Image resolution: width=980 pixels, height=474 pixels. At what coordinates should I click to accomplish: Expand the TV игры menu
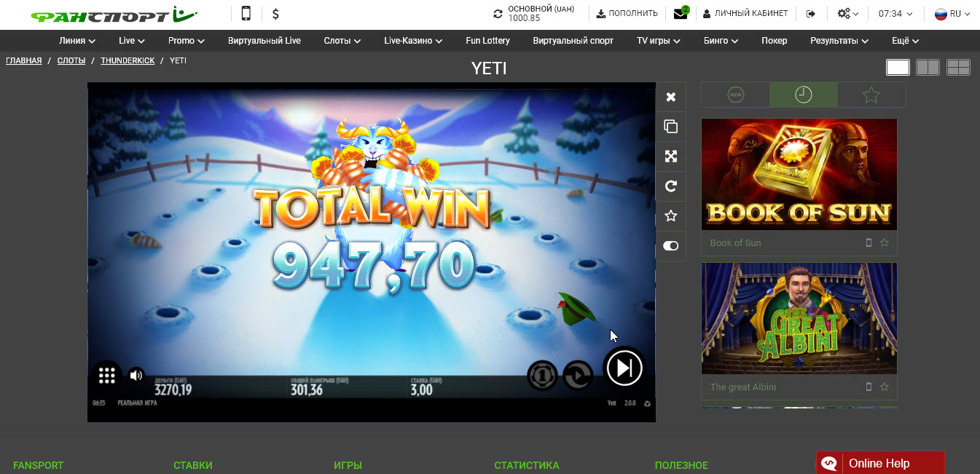click(659, 41)
